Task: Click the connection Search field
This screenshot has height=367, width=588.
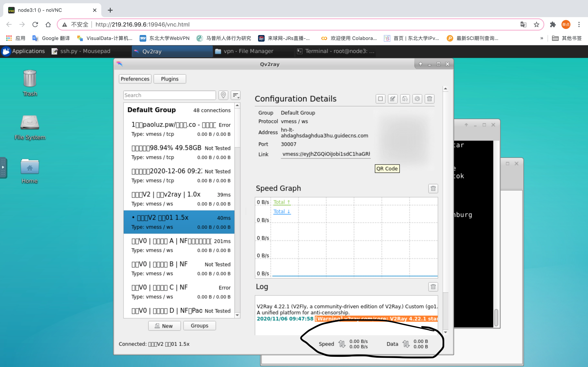Action: click(169, 95)
